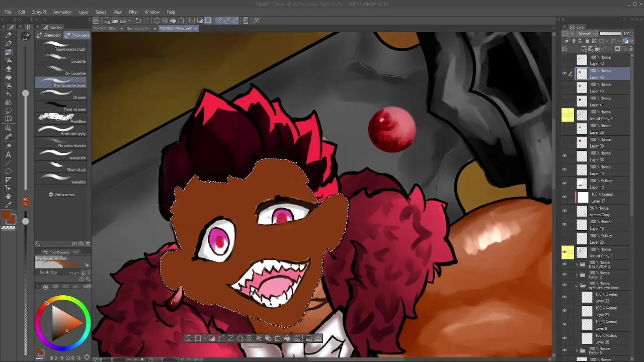This screenshot has height=362, width=644.
Task: Expand the Folder 2 layer group
Action: click(577, 275)
